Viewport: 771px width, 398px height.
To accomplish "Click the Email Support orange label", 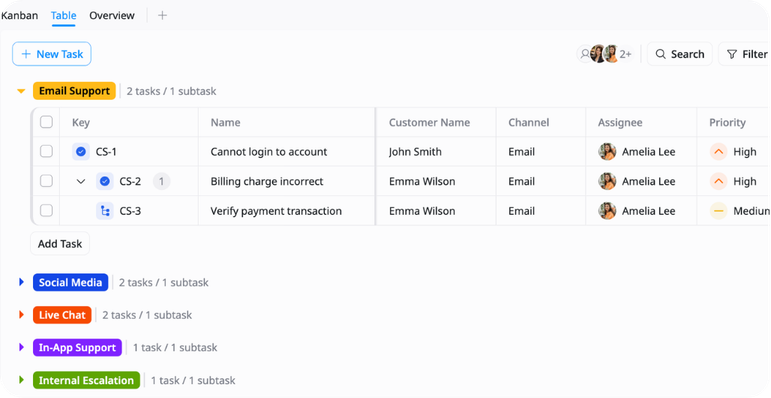I will click(74, 91).
